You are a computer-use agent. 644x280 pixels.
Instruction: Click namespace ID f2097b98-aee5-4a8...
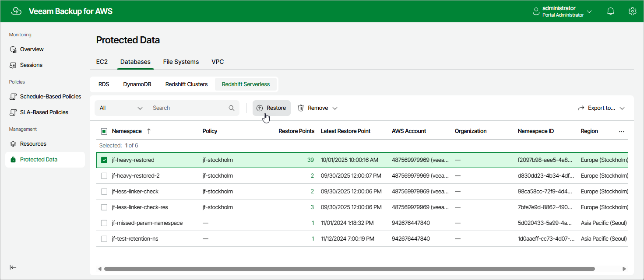tap(545, 160)
